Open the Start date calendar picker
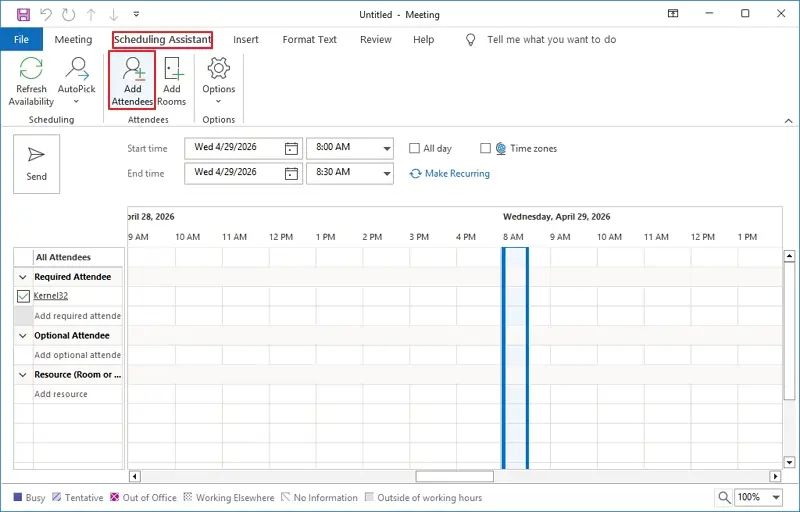This screenshot has width=800, height=512. pyautogui.click(x=291, y=148)
